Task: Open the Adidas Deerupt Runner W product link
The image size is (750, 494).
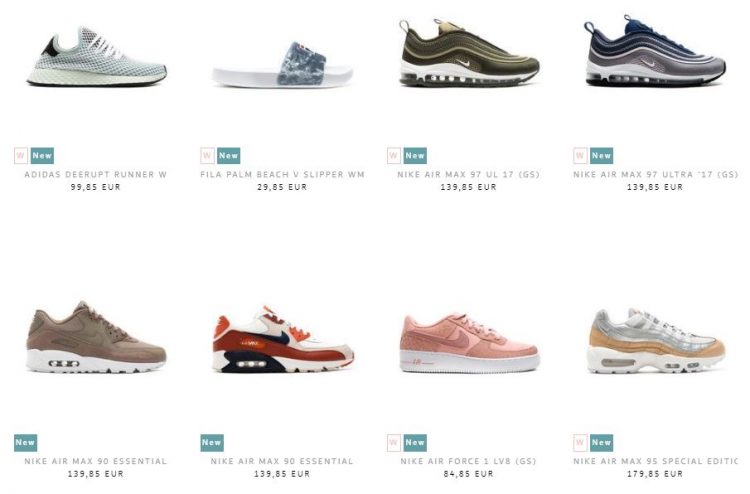Action: coord(96,175)
